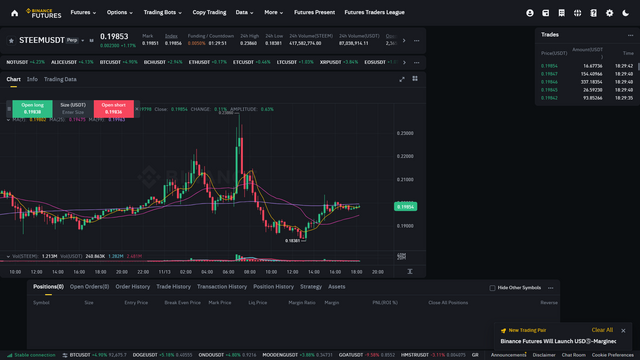Viewport: 640px width, 360px height.
Task: Dismiss the New Trading Pair notification
Action: [623, 331]
